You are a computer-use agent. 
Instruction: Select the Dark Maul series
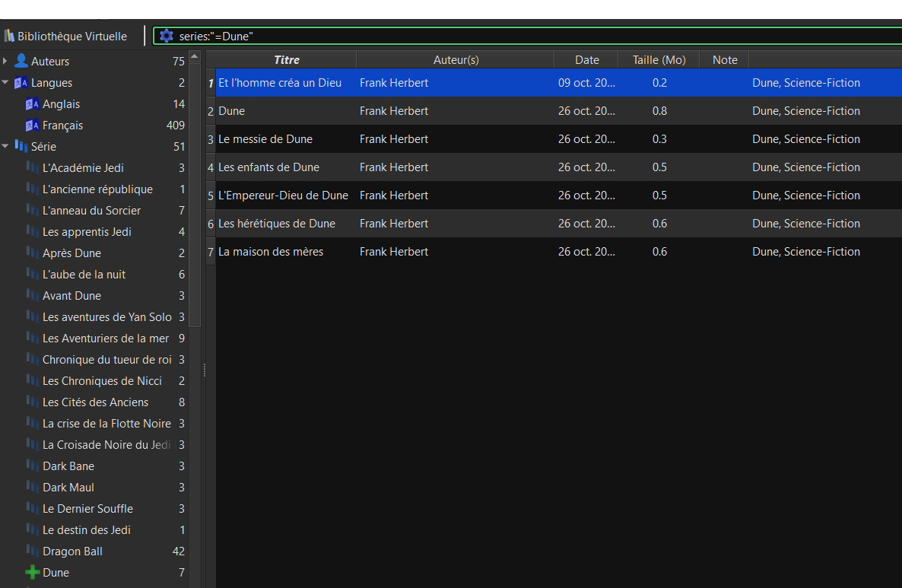click(68, 488)
